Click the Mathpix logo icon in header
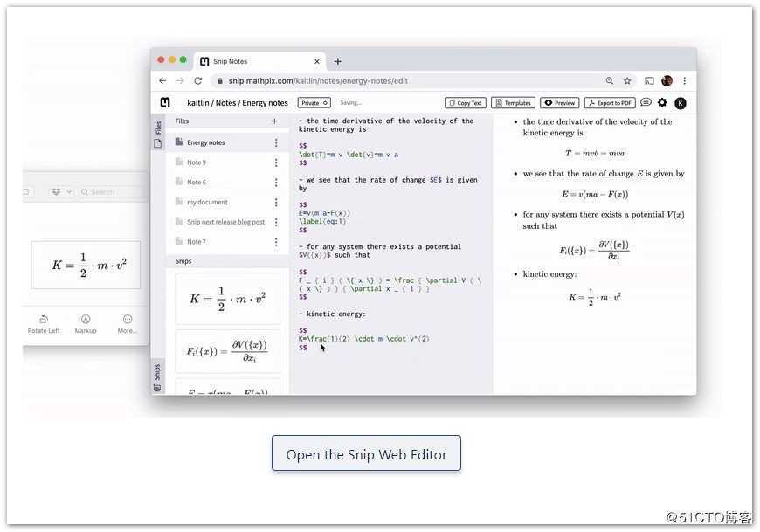 click(165, 103)
